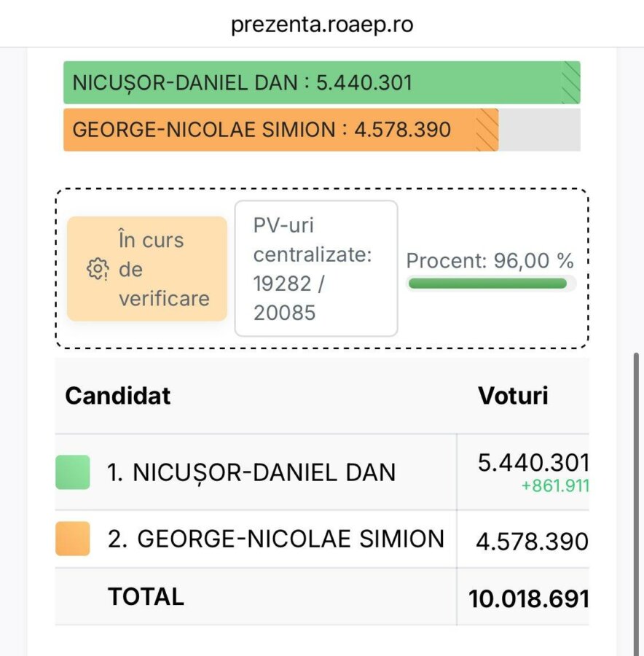This screenshot has width=644, height=656.
Task: Click the green Nicușor-Daniel Dan result bar
Action: tap(322, 82)
